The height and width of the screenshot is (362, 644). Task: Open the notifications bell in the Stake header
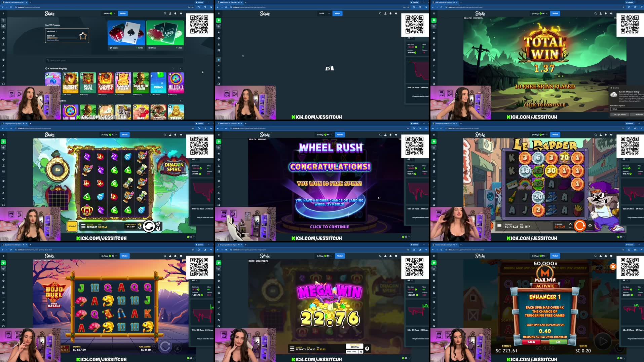[x=175, y=13]
